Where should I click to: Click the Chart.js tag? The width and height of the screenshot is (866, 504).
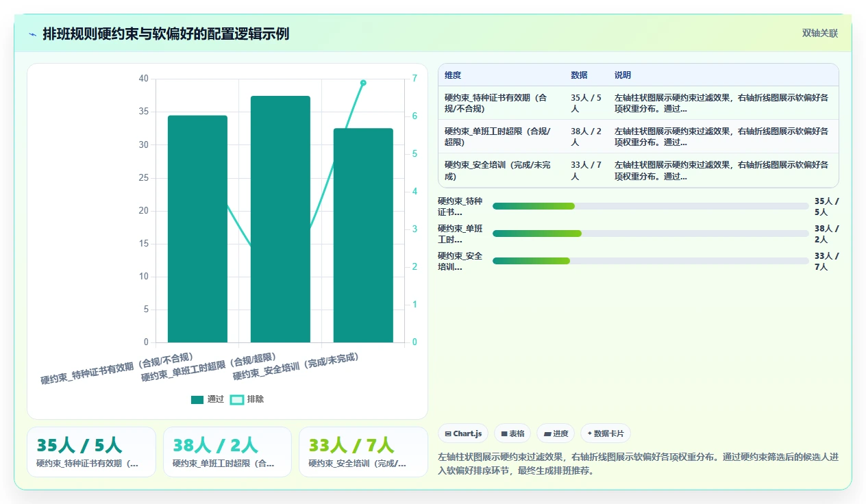(463, 433)
